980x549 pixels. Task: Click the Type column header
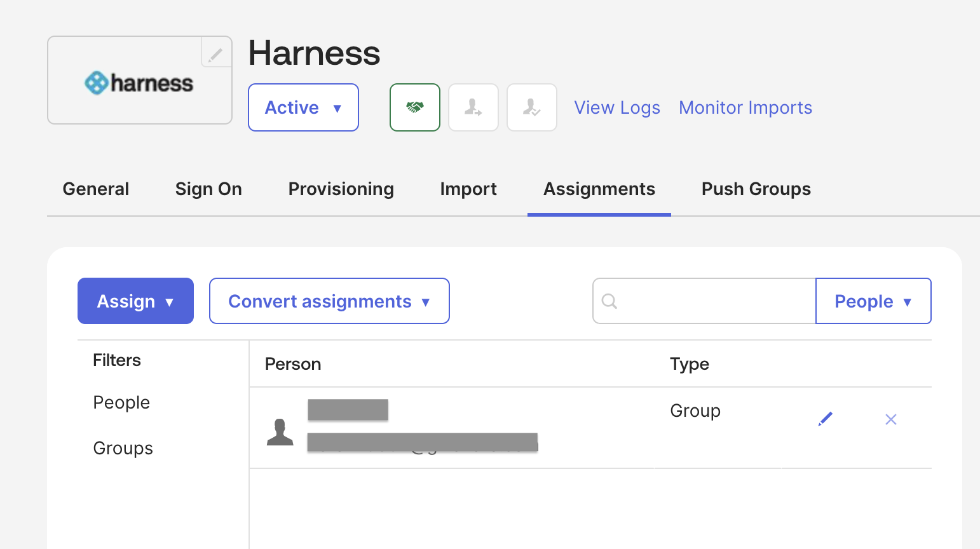pyautogui.click(x=690, y=364)
